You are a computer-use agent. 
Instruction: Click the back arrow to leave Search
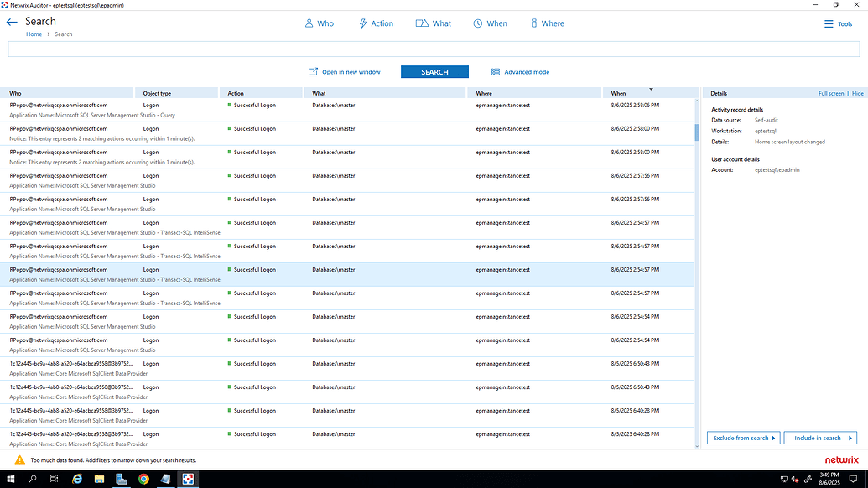pyautogui.click(x=12, y=21)
